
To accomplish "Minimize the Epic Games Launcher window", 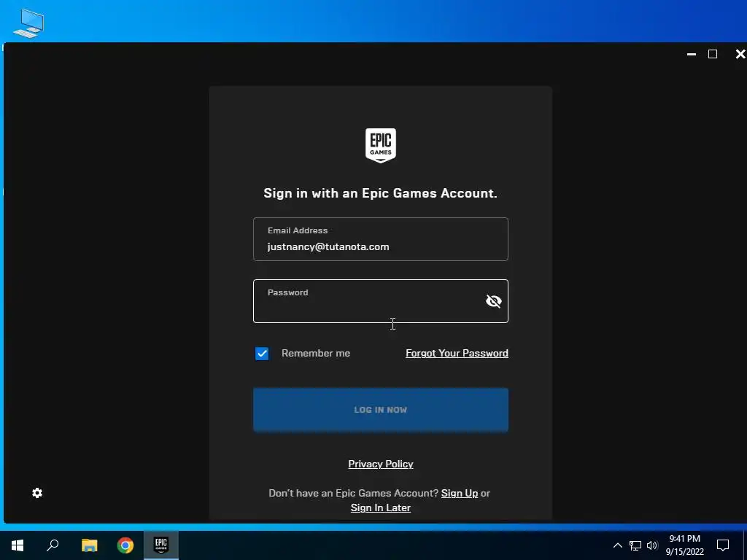I will [x=692, y=54].
